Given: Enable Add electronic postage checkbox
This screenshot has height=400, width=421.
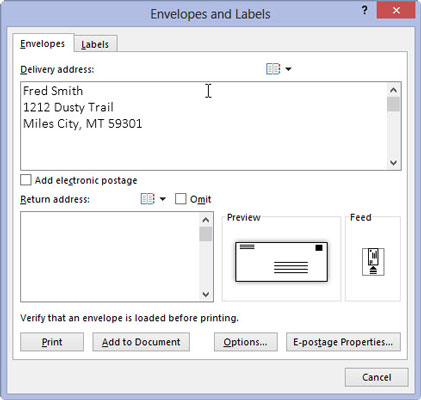Looking at the screenshot, I should tap(26, 180).
